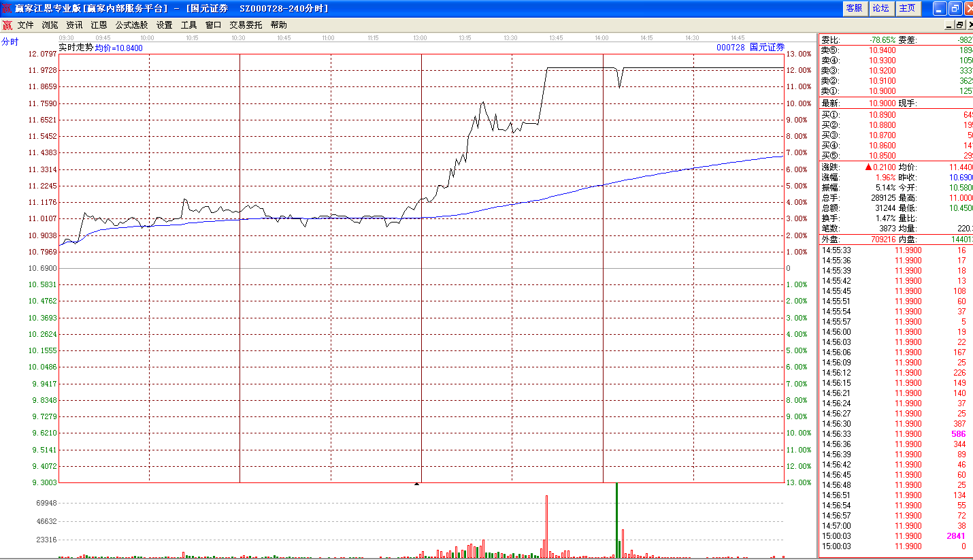Go to 主页 via the title bar button
The image size is (973, 560).
point(907,8)
